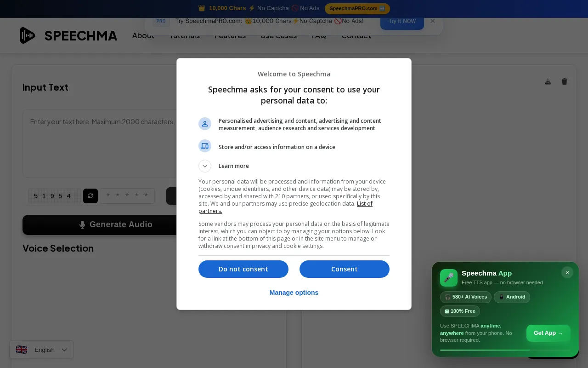
Task: Open the Tutorials menu item
Action: pyautogui.click(x=185, y=36)
